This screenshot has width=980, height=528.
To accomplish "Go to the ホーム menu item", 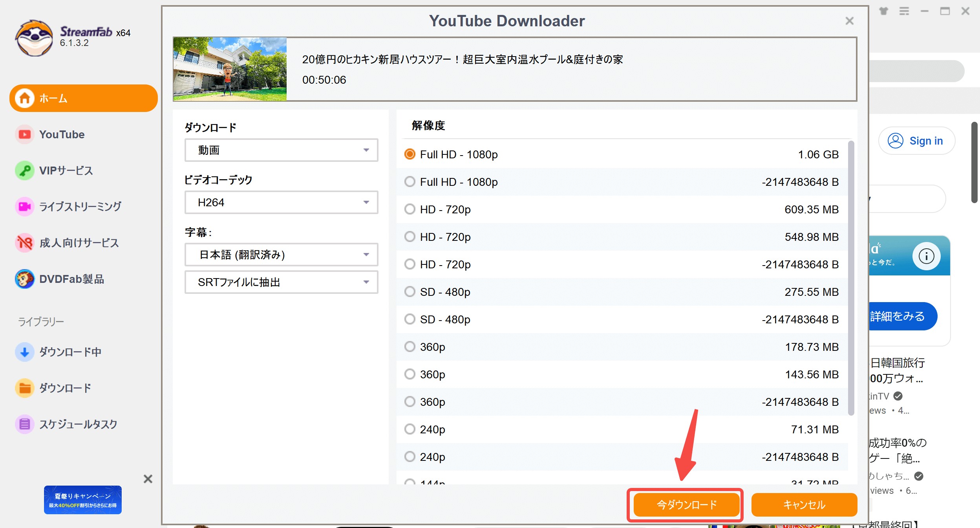I will pyautogui.click(x=83, y=98).
